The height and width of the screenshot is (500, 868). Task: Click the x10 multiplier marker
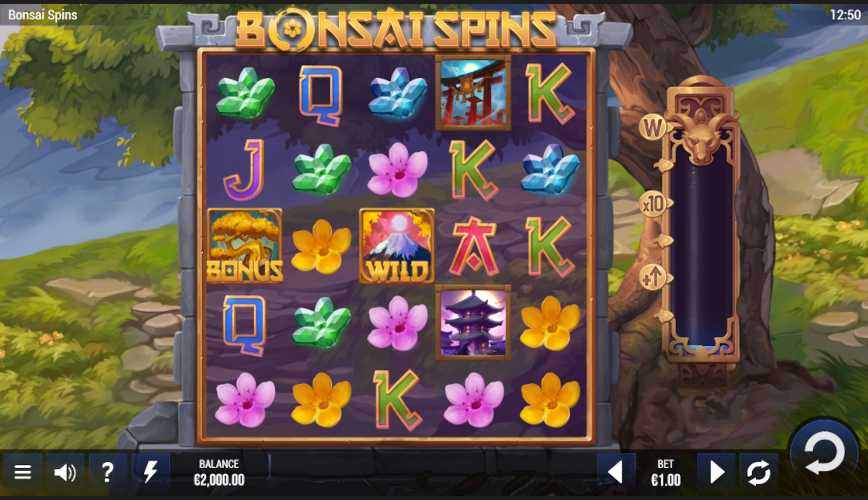coord(654,204)
